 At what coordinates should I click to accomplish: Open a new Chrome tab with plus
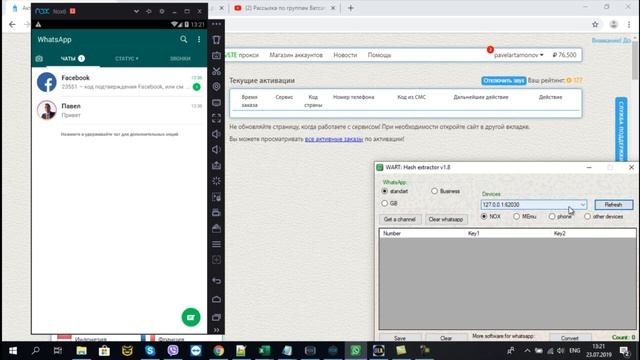351,8
